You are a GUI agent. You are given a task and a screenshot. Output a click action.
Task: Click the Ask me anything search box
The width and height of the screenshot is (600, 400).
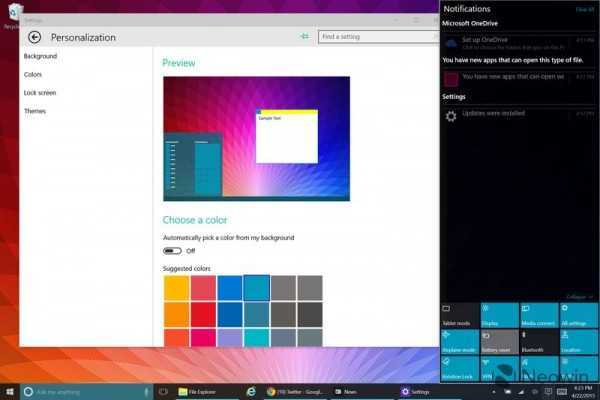pos(88,392)
